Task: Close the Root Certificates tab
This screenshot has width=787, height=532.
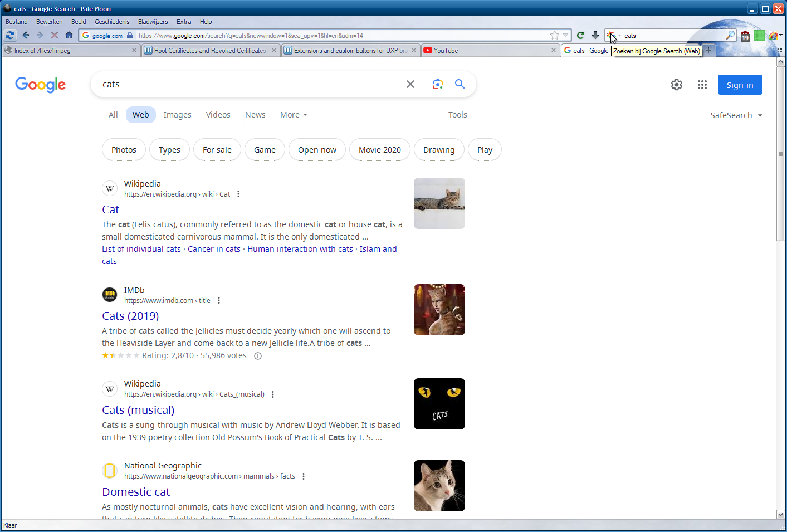Action: click(274, 50)
